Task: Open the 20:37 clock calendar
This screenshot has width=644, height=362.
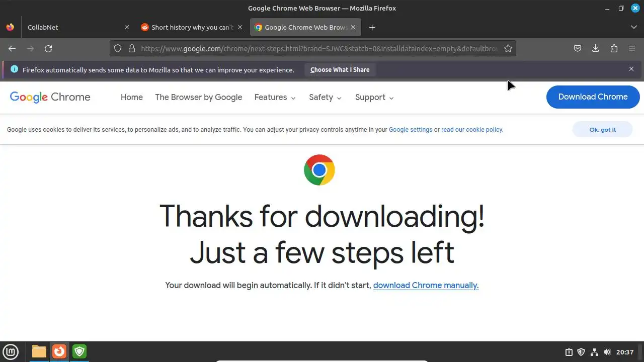Action: click(x=625, y=352)
